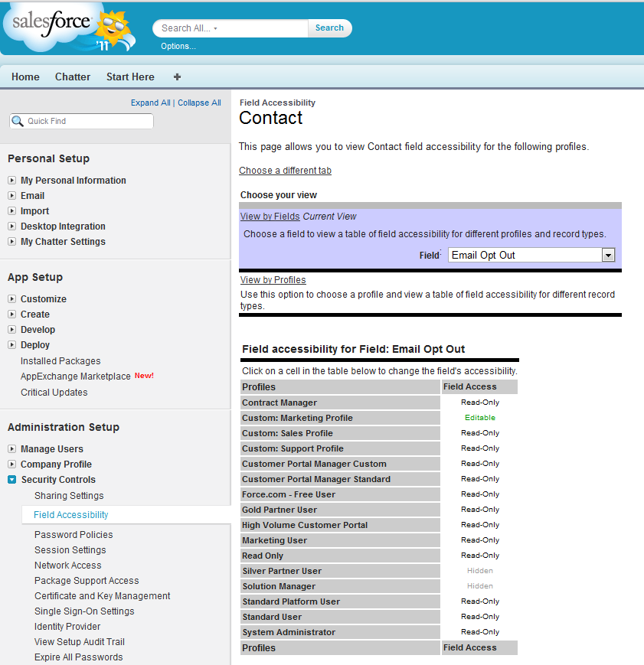
Task: Click Read-Only cell for Customer Portal Manager Custom
Action: pos(479,464)
